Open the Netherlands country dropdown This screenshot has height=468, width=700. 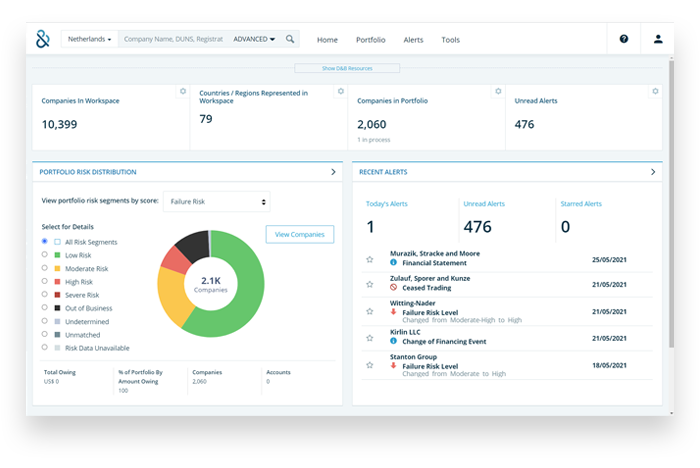89,39
